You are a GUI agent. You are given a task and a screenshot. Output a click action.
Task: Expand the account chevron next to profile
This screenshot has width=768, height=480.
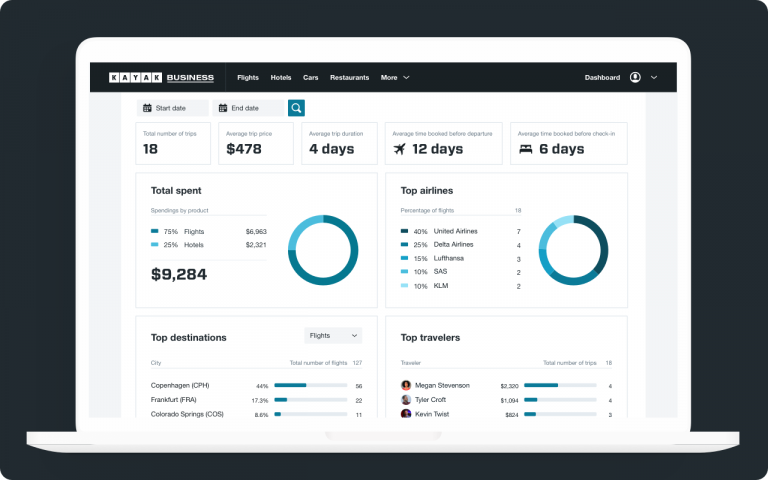point(654,77)
